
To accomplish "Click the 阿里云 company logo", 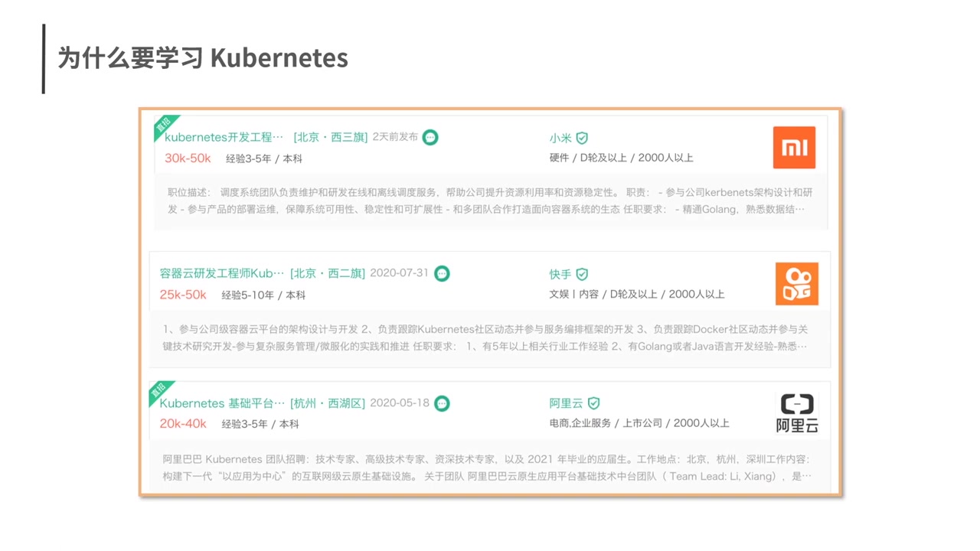I will coord(797,413).
